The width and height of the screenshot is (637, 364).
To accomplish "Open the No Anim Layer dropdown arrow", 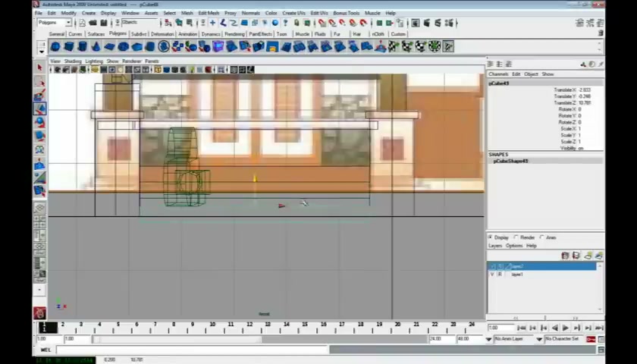I will 488,339.
